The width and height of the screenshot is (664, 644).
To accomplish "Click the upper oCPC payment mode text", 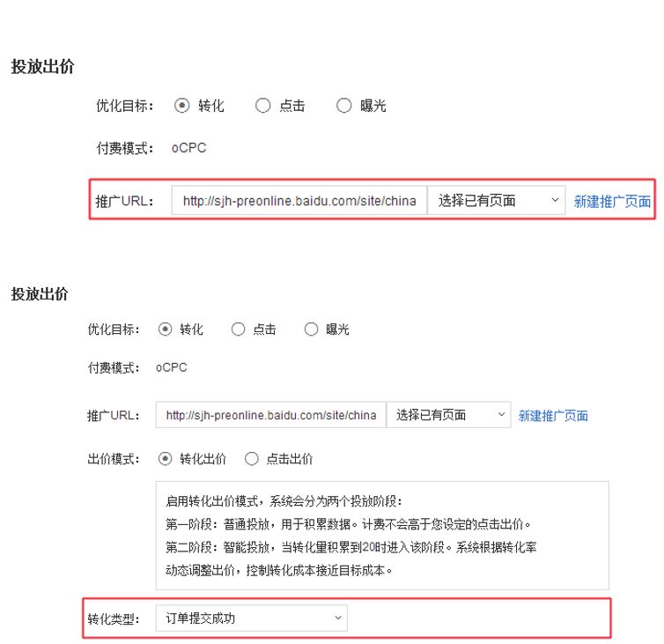I will tap(188, 148).
